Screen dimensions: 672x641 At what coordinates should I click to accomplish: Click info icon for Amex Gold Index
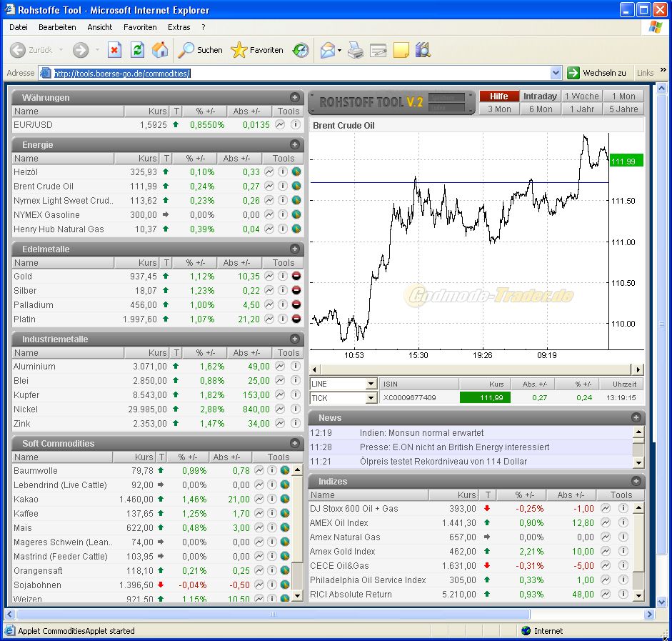[x=623, y=552]
